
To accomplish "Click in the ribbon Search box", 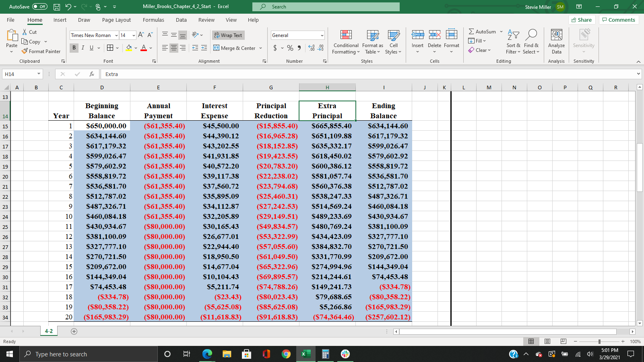I will coord(326,7).
